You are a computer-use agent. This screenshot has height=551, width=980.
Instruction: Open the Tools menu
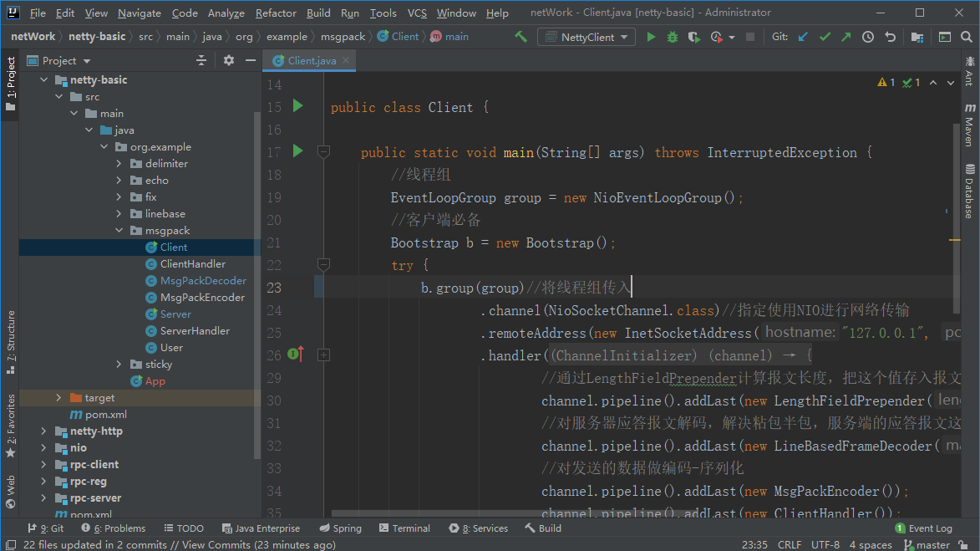(383, 13)
